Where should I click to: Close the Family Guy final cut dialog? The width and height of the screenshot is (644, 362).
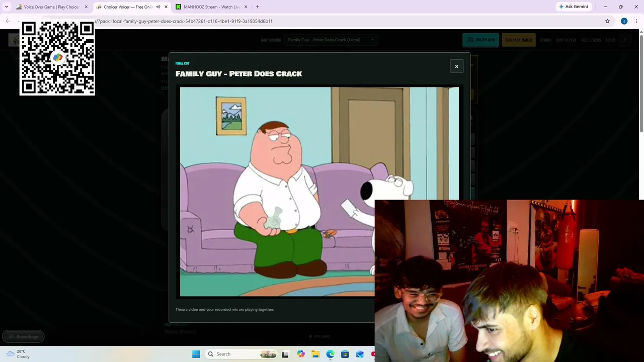pyautogui.click(x=456, y=66)
